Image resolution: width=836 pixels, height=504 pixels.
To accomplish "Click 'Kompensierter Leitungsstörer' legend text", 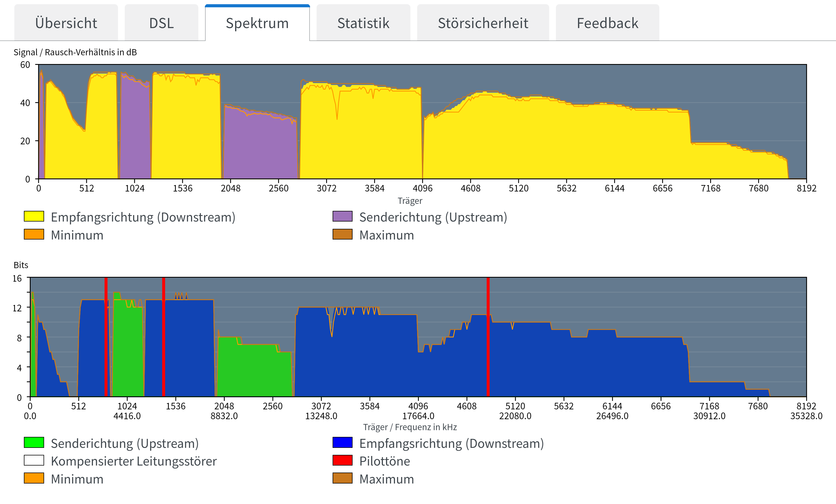I will coord(134,461).
